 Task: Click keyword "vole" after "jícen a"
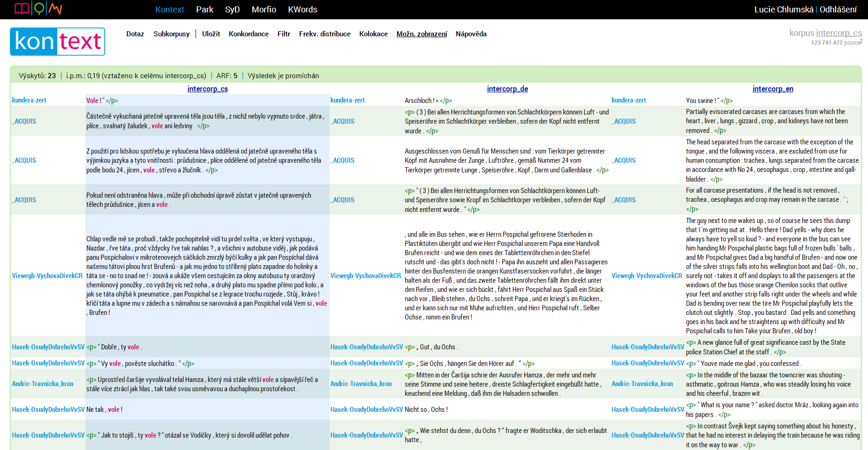pos(162,205)
